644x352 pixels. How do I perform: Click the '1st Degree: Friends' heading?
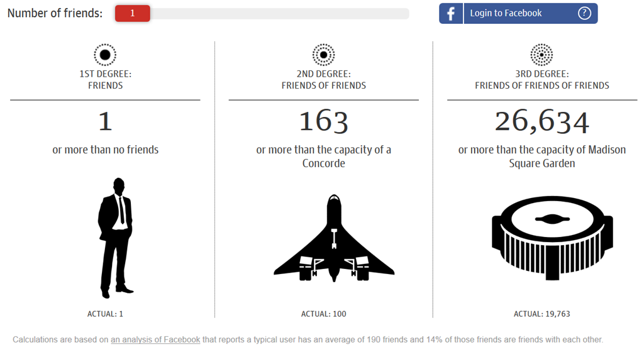pos(105,80)
